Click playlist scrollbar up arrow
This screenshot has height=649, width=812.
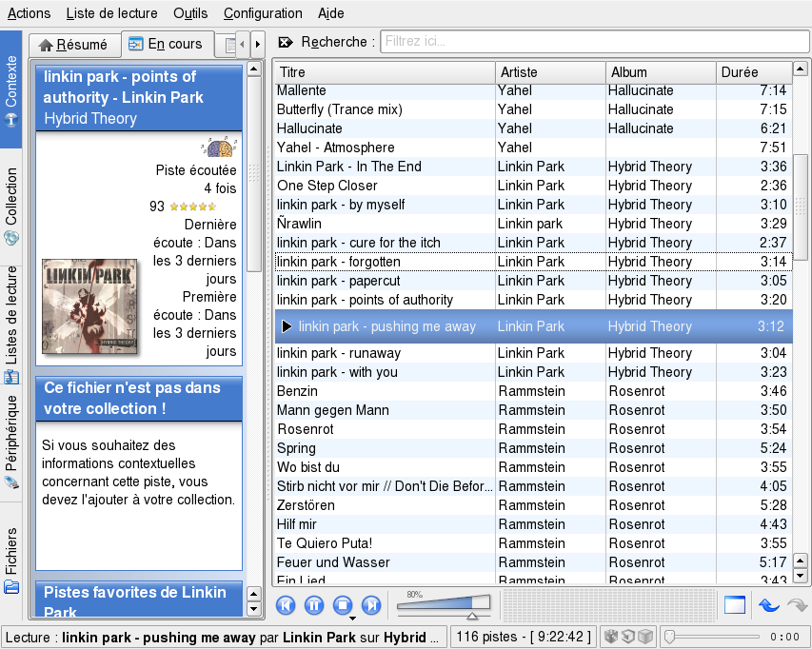pos(800,69)
